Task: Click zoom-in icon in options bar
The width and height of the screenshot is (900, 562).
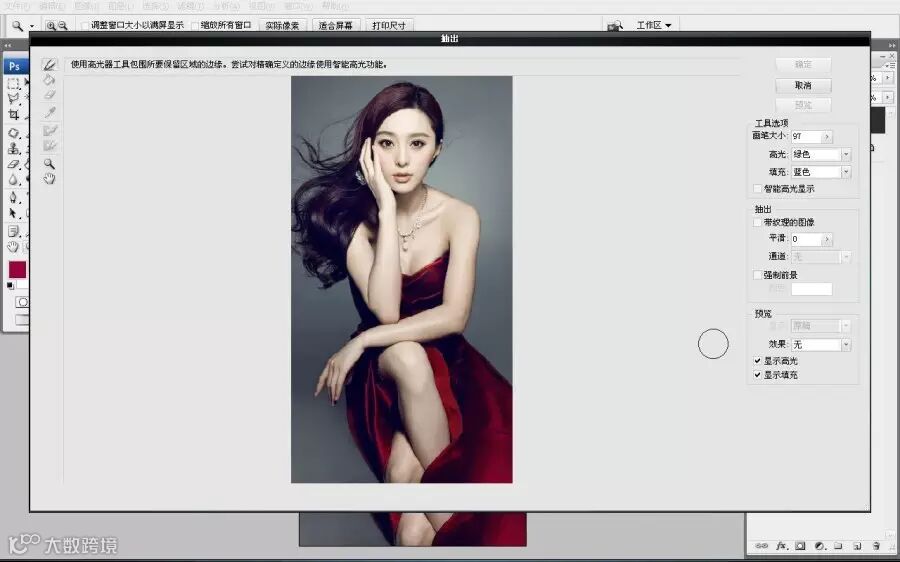Action: click(51, 26)
